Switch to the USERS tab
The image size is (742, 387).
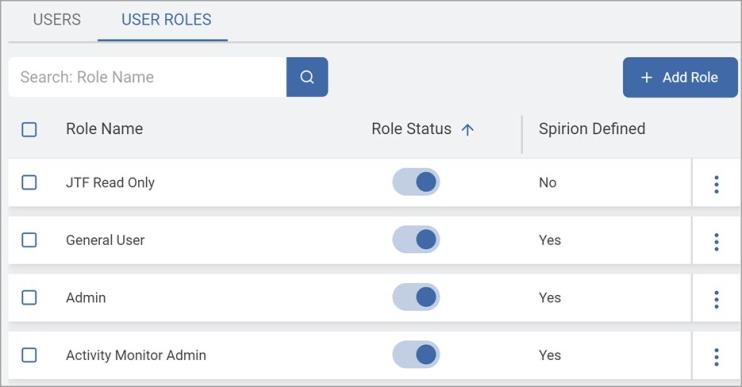point(57,20)
